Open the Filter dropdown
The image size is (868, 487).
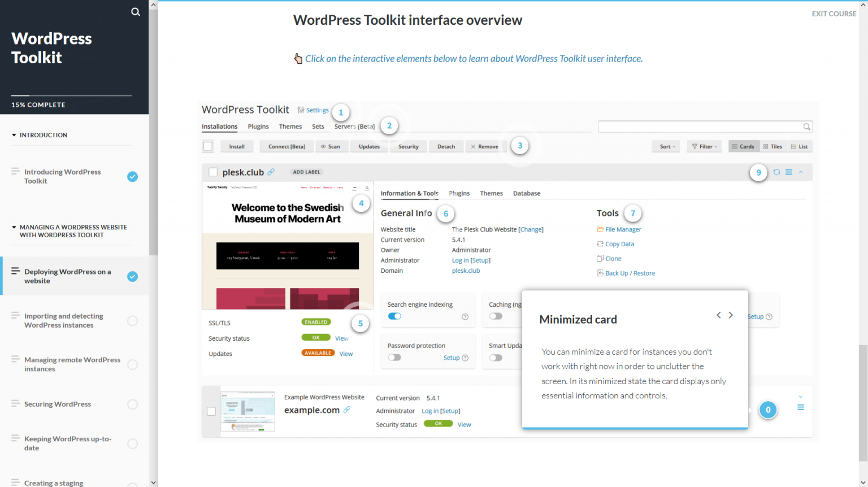pos(705,146)
